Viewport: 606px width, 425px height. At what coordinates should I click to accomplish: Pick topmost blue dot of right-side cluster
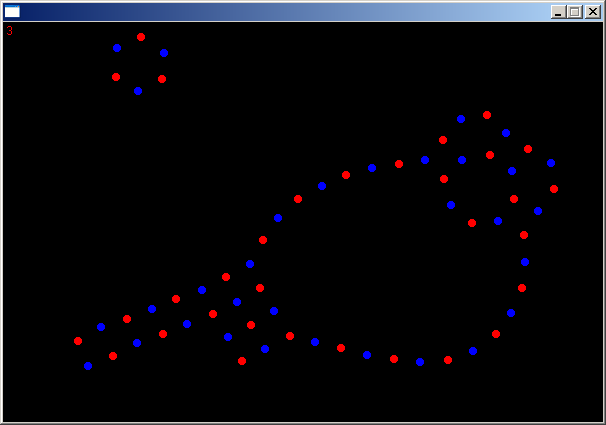coord(461,119)
